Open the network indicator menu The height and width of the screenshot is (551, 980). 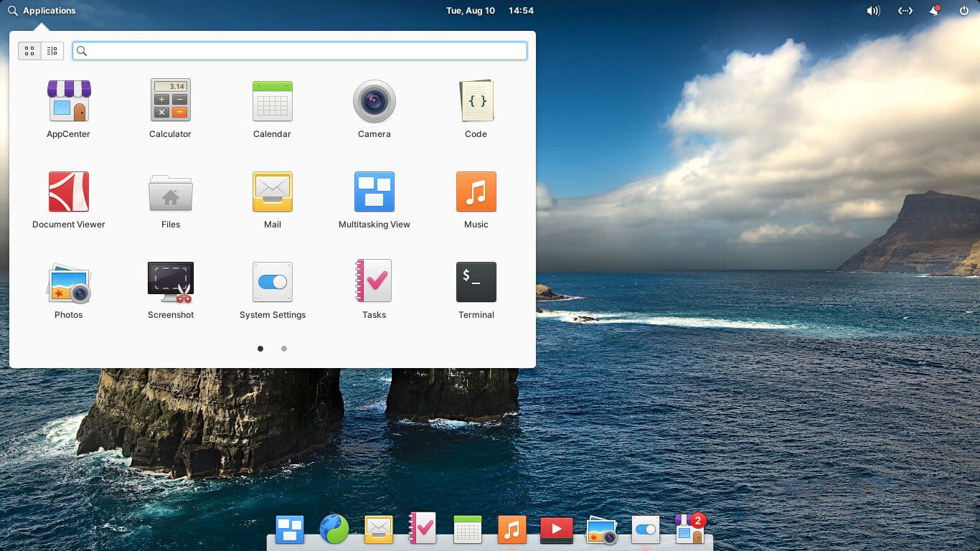tap(905, 10)
